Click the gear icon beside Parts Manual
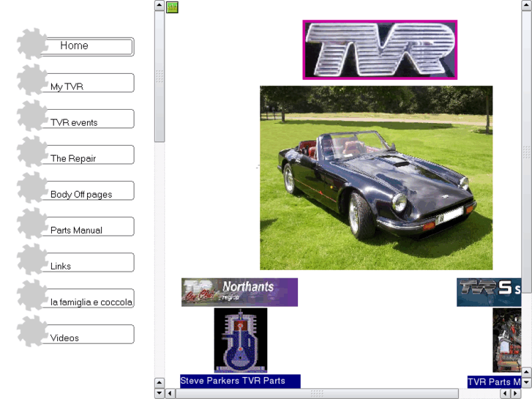 (x=32, y=224)
